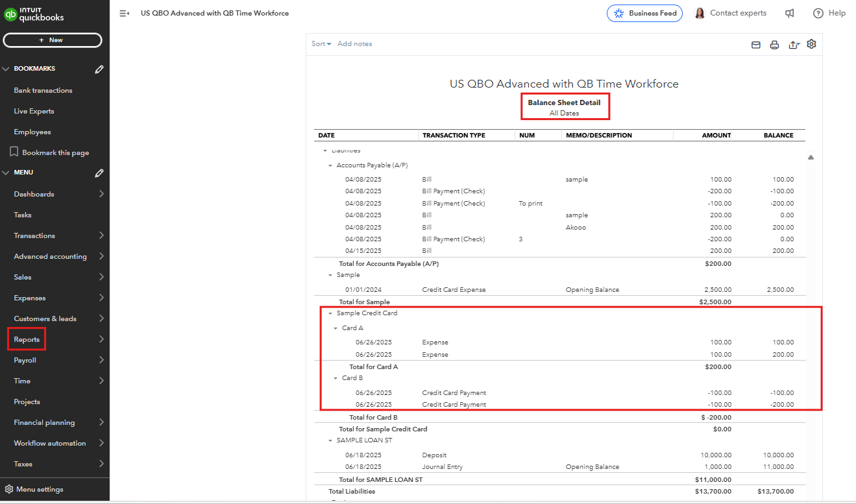Click the Contact experts link
856x504 pixels.
click(738, 13)
